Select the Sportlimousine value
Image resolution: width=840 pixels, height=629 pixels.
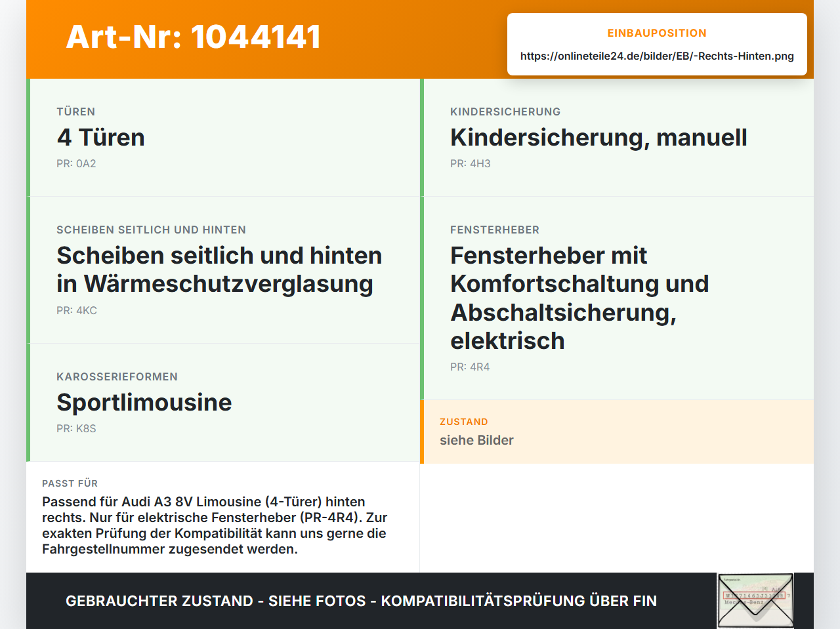pyautogui.click(x=144, y=403)
